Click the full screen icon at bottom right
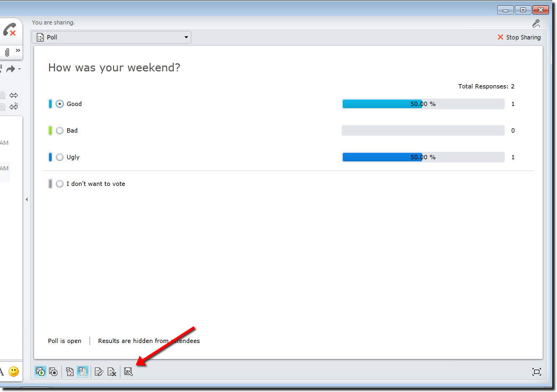Screen dimensions: 557x392 pos(536,372)
